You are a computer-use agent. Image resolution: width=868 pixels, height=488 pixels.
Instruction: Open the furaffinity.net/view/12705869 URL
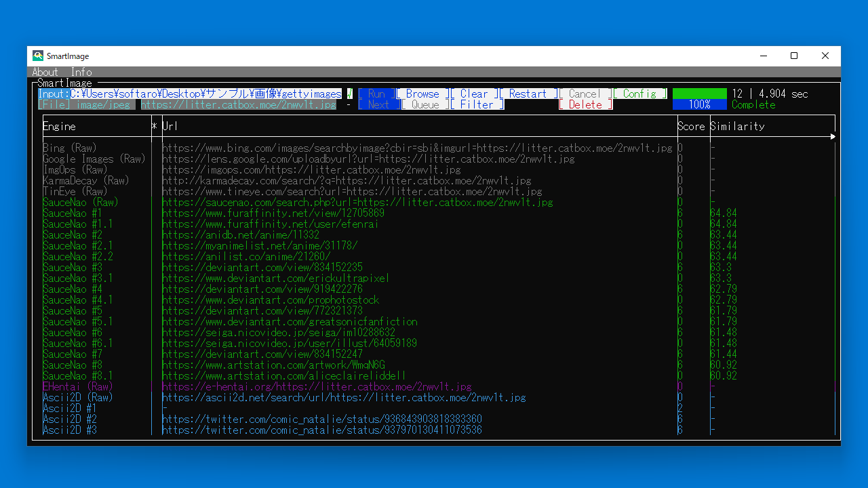(x=273, y=213)
